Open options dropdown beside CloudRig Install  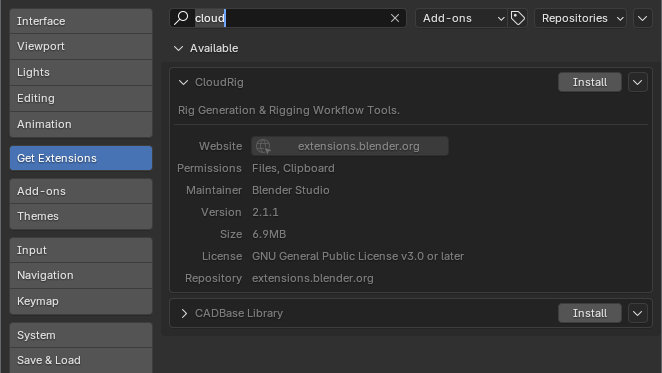pyautogui.click(x=638, y=82)
